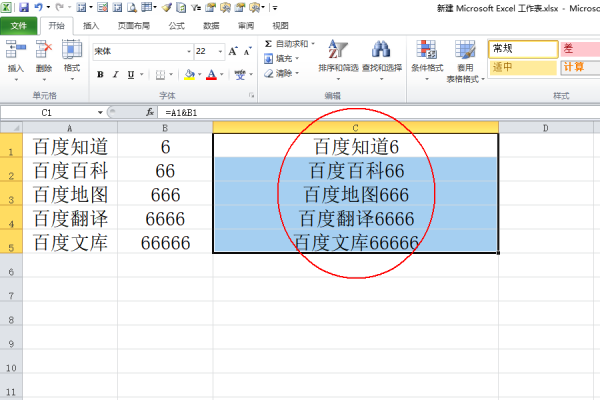600x400 pixels.
Task: Click the format painter brush icon in quick toolbar
Action: 166,7
